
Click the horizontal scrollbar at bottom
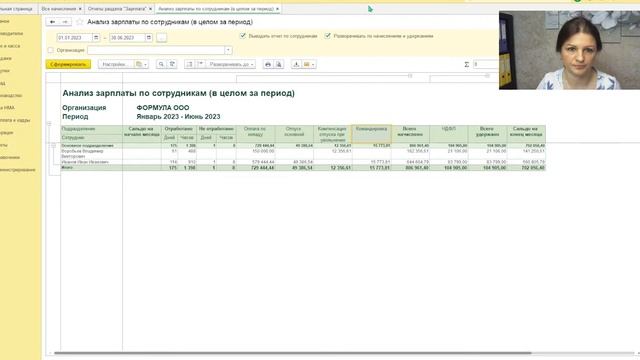(x=293, y=353)
